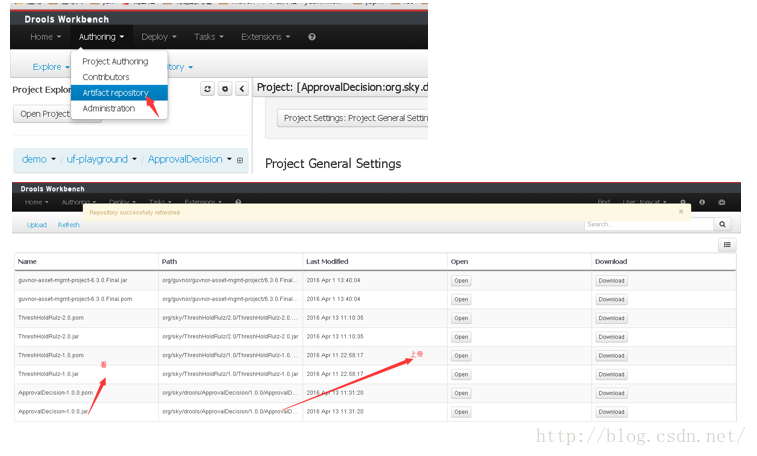Click the info icon in the Artifact repository navbar
Viewport: 757px width, 456px height.
click(702, 202)
